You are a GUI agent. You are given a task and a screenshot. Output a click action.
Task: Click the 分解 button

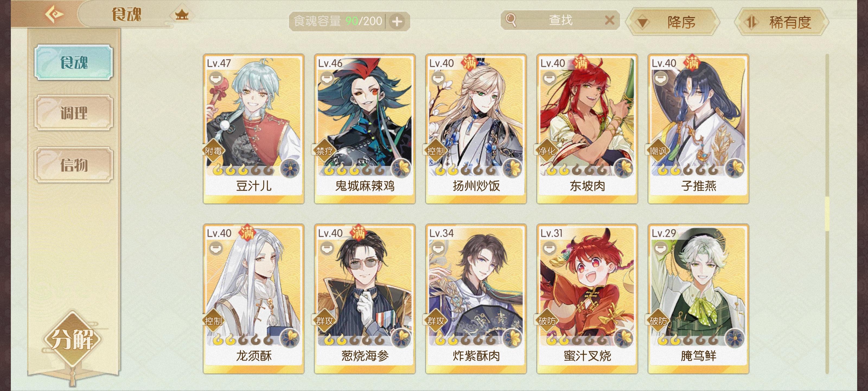coord(72,339)
